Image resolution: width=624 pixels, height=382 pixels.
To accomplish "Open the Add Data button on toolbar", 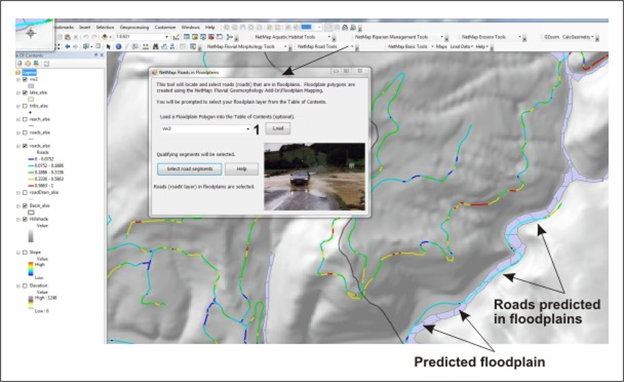I will [105, 37].
